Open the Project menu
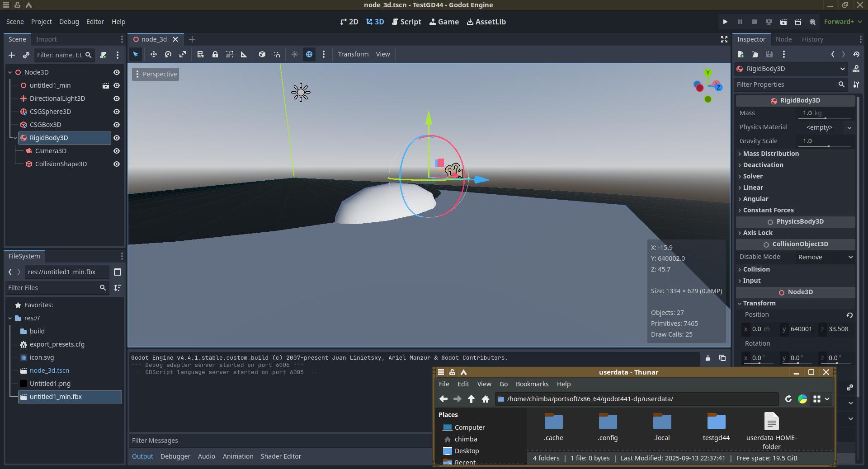 tap(41, 22)
